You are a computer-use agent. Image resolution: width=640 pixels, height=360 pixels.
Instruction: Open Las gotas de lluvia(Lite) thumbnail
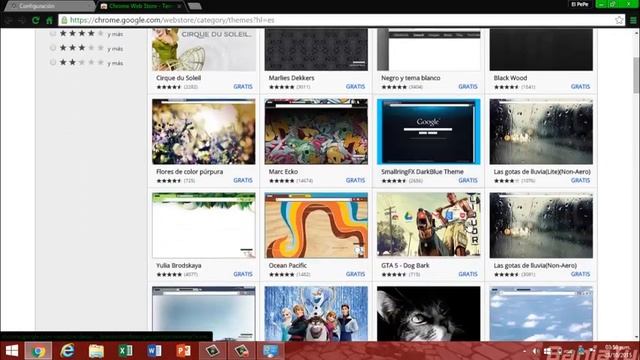click(x=541, y=131)
